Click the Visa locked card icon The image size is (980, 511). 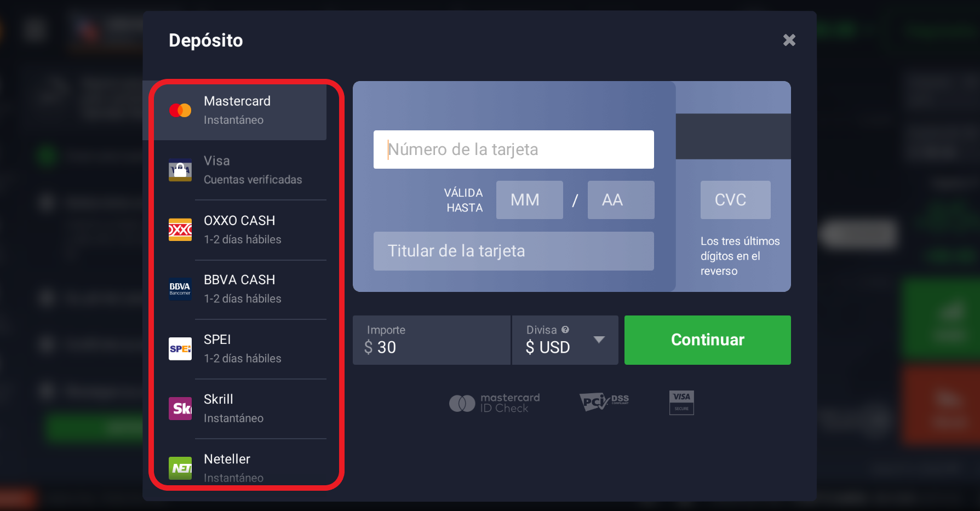180,170
